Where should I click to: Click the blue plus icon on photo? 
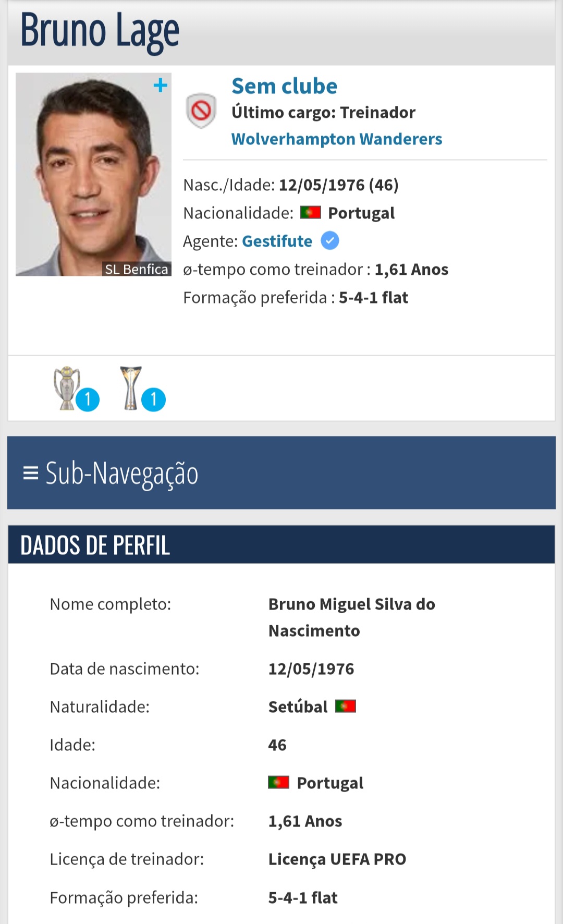click(160, 85)
